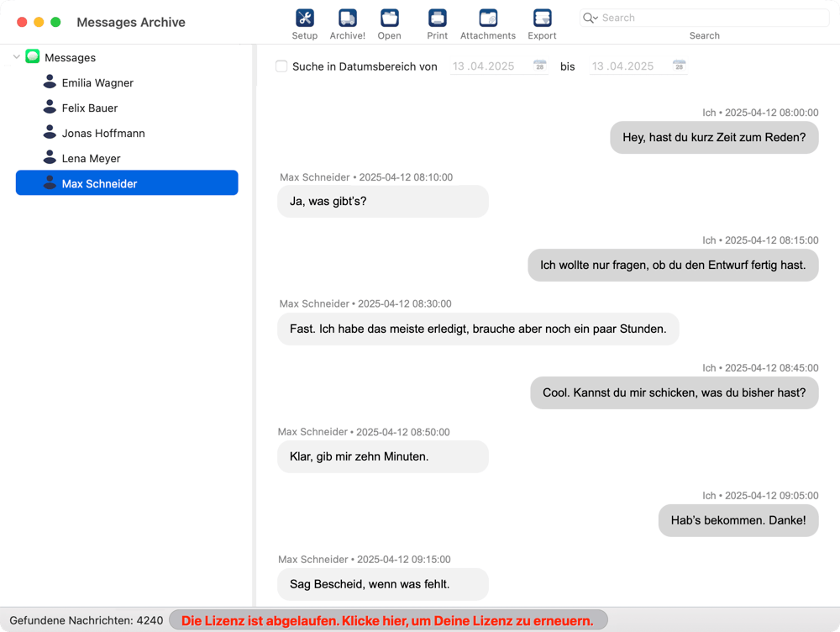Select Felix Bauer conversation
This screenshot has width=840, height=632.
[x=89, y=108]
